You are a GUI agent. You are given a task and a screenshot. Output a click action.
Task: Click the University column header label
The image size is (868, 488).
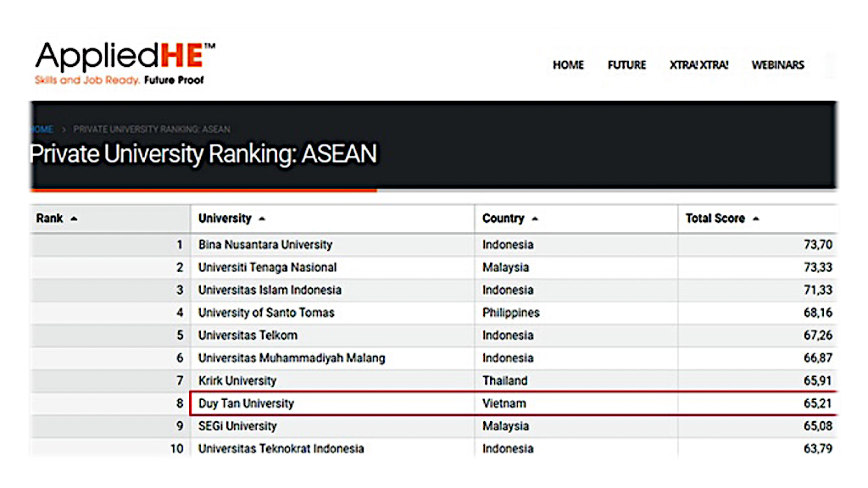click(225, 219)
